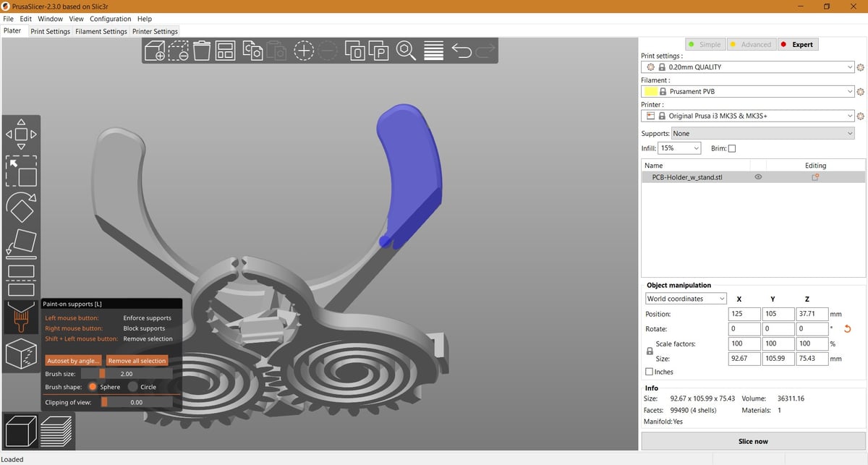Click the Add instance plus icon

coord(304,51)
